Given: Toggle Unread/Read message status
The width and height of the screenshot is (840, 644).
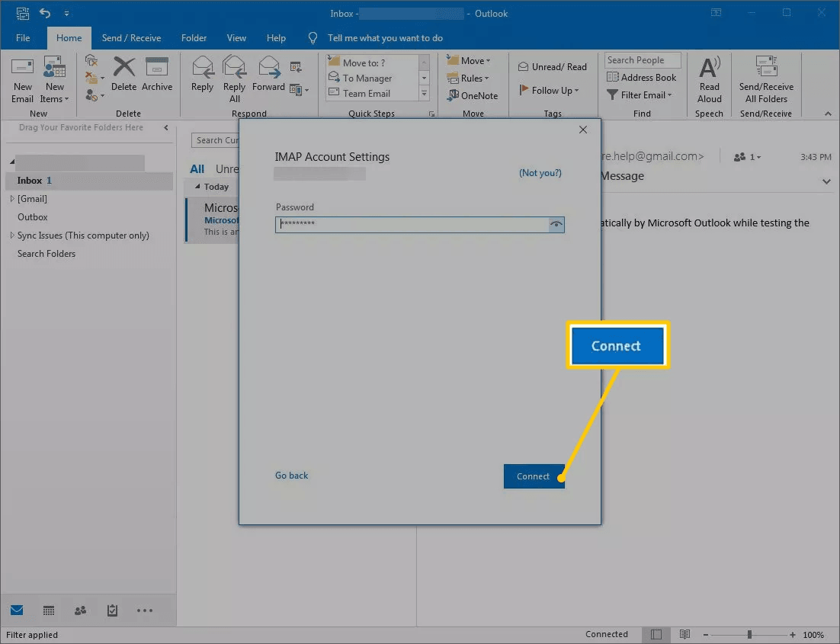Looking at the screenshot, I should 553,67.
